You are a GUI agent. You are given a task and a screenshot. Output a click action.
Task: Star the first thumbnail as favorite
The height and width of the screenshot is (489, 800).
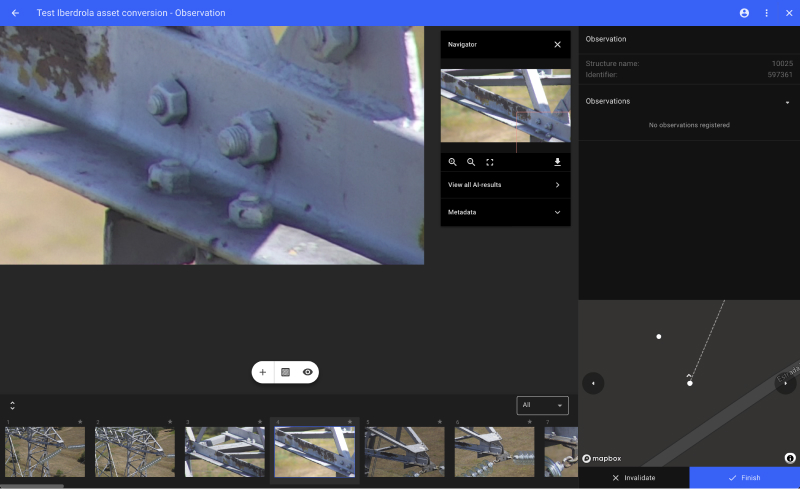80,422
